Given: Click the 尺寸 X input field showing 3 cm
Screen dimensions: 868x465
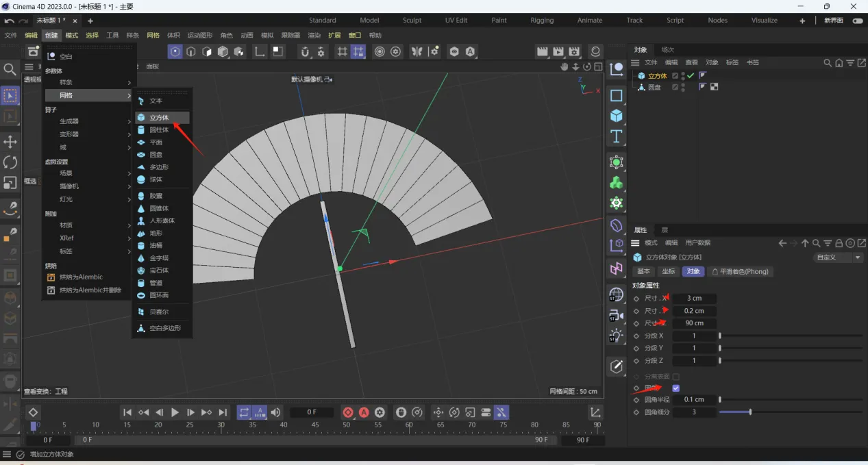Looking at the screenshot, I should click(x=694, y=298).
